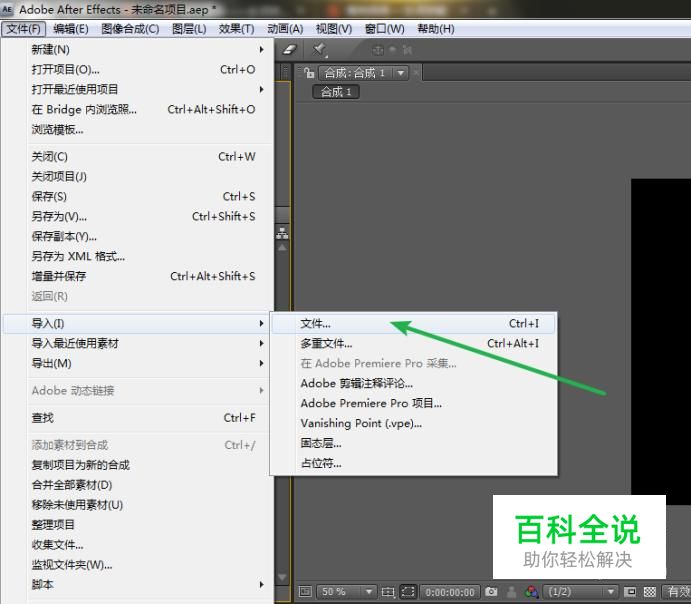
Task: Select Adobe 剪辑注释评论... import option
Action: tap(413, 383)
